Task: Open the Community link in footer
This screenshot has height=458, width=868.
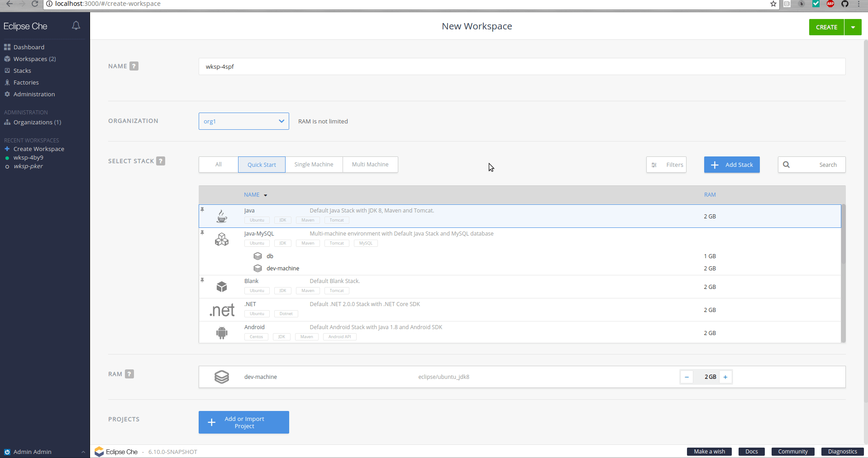Action: coord(793,452)
